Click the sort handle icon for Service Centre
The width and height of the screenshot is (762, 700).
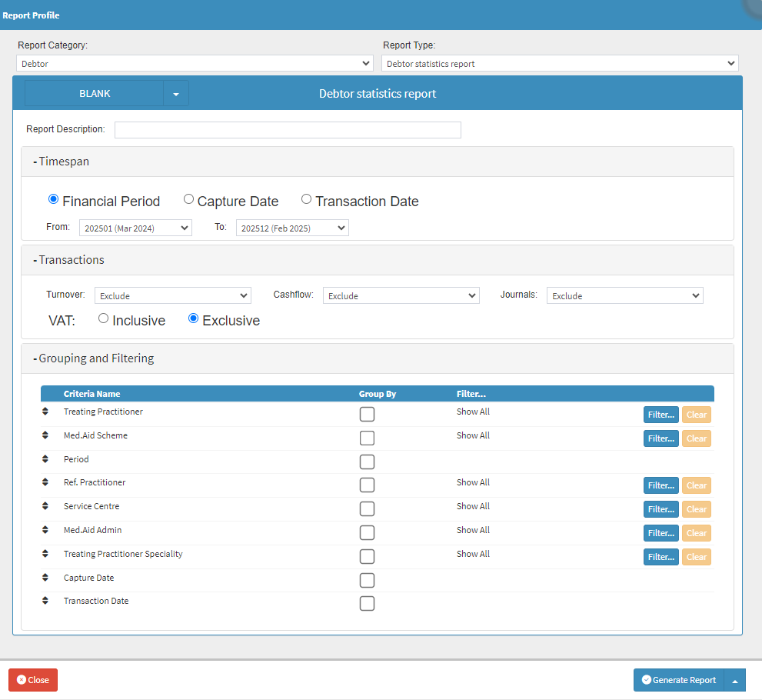tap(45, 508)
